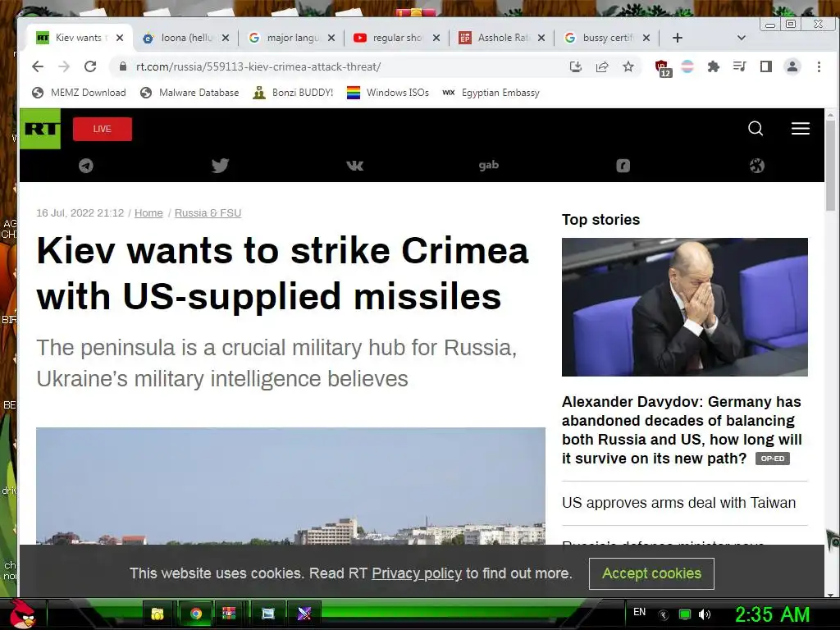Screen dimensions: 840x630
Task: Click the Accept cookies button
Action: click(651, 573)
